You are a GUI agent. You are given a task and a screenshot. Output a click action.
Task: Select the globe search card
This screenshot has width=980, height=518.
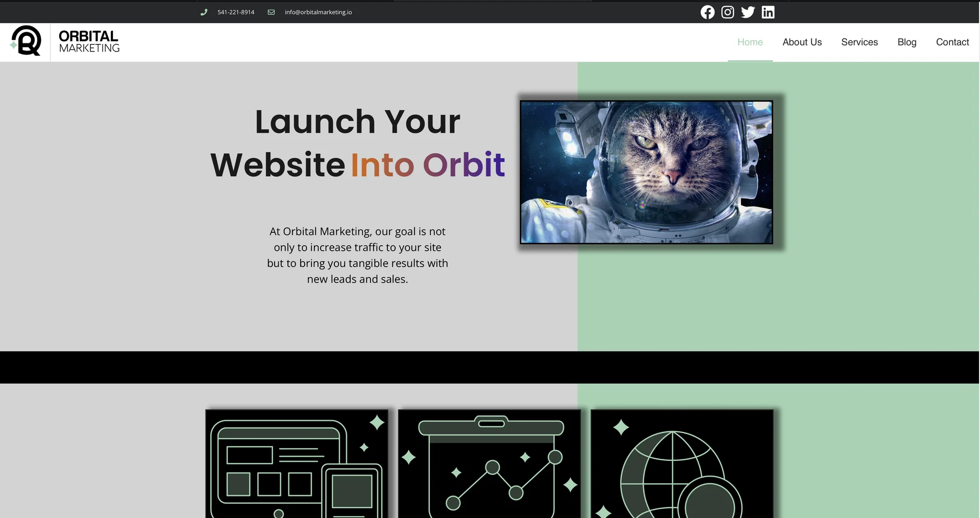pos(682,463)
